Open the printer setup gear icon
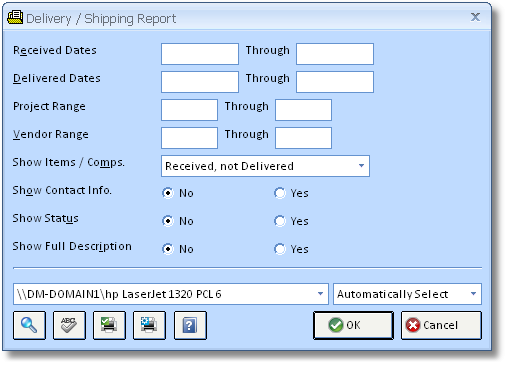Screen dimensions: 506x365 [149, 325]
